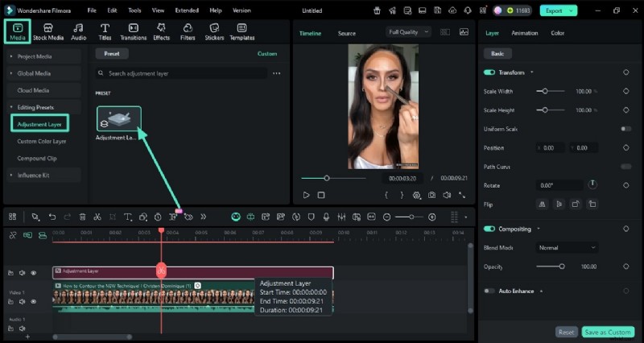This screenshot has height=343, width=644.
Task: Hide the Adjustment Layer track with eye icon
Action: click(x=34, y=273)
